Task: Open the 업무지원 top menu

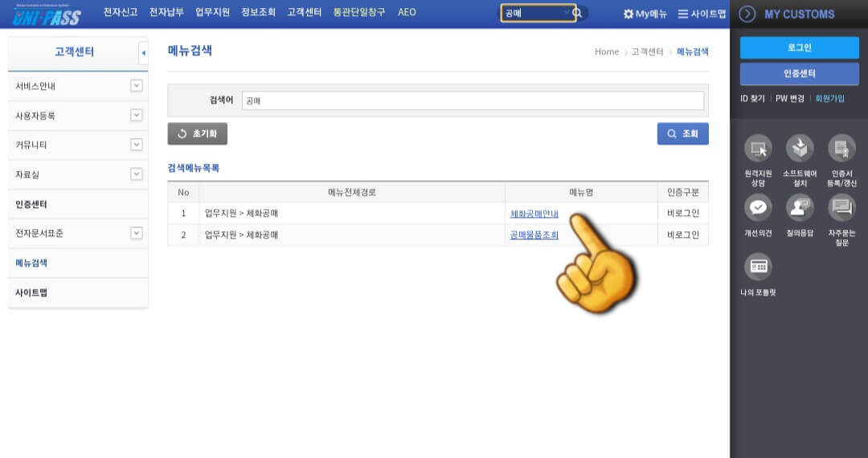Action: (212, 12)
